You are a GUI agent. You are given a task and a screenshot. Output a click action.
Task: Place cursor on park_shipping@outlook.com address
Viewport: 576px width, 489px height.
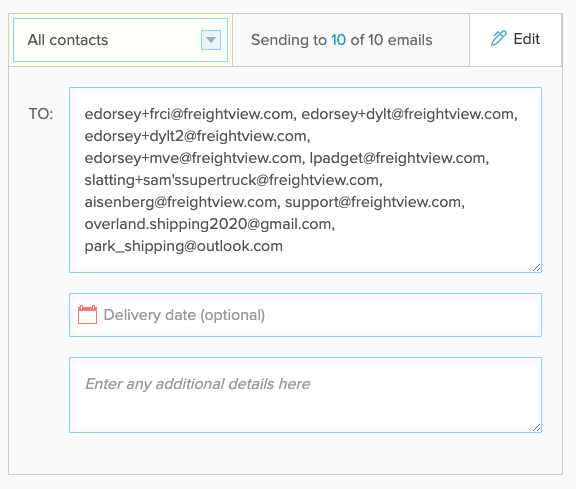[x=184, y=246]
